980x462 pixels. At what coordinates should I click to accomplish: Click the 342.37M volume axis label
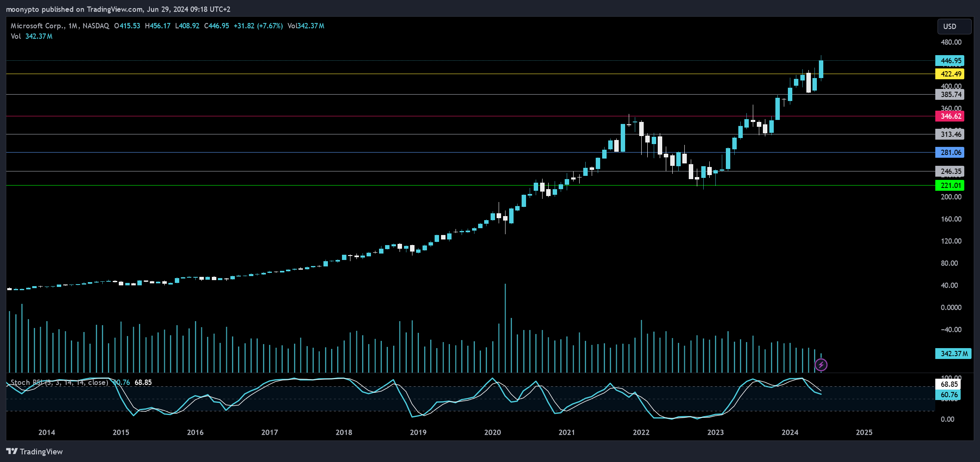(953, 354)
